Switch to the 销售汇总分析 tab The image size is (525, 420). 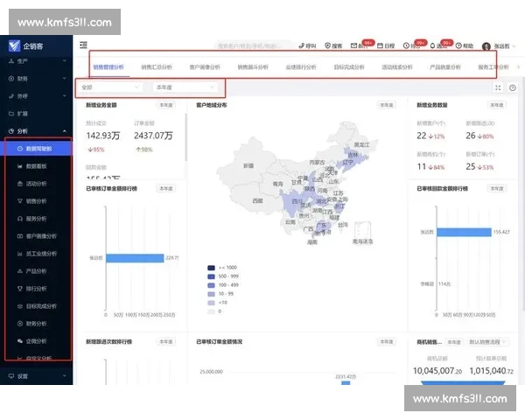pos(157,66)
